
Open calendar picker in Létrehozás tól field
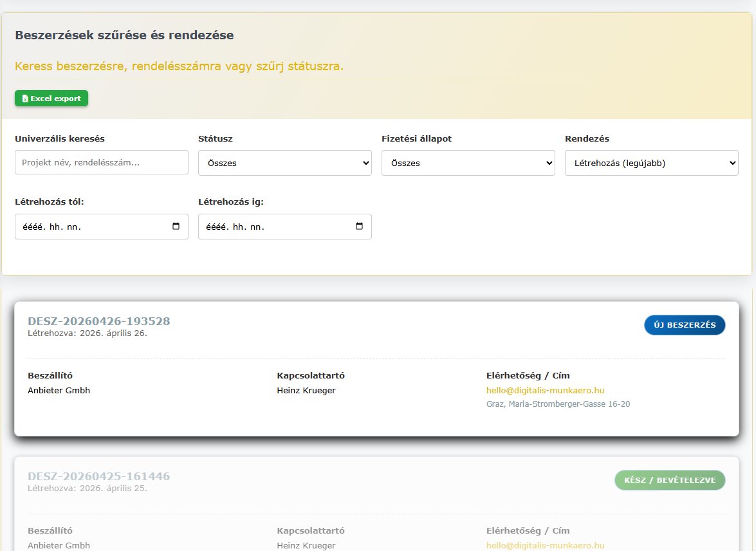click(x=176, y=227)
